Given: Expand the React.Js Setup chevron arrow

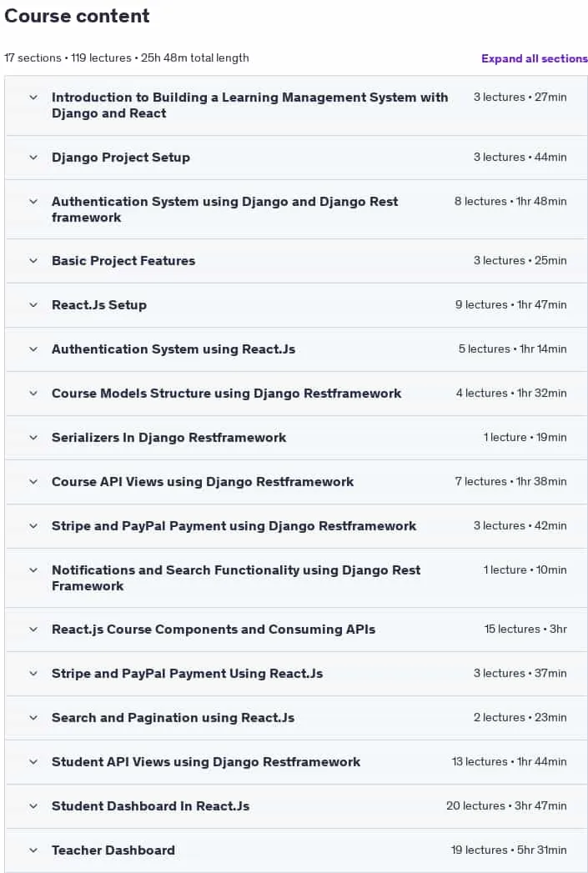Looking at the screenshot, I should click(x=33, y=305).
